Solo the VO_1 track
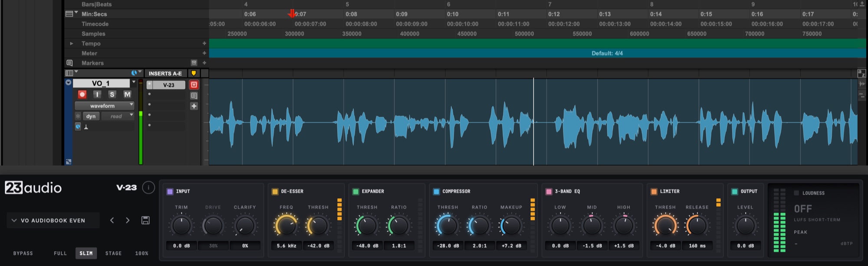This screenshot has width=868, height=266. [x=112, y=94]
